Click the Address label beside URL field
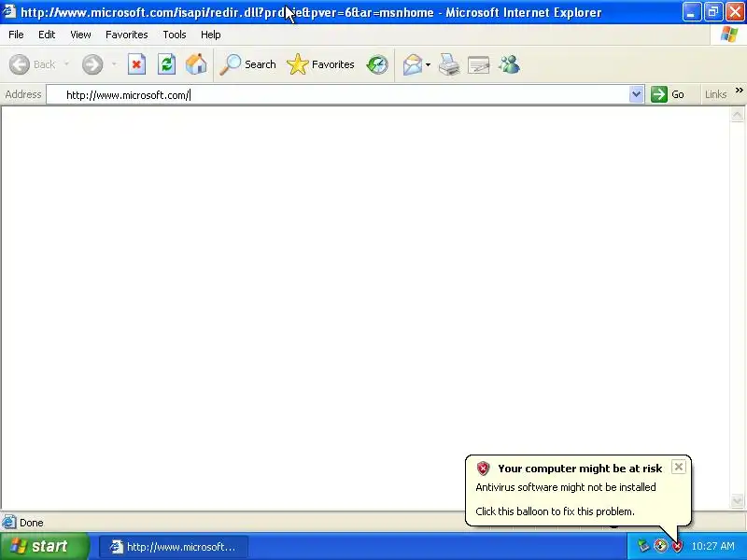The image size is (747, 560). (22, 94)
